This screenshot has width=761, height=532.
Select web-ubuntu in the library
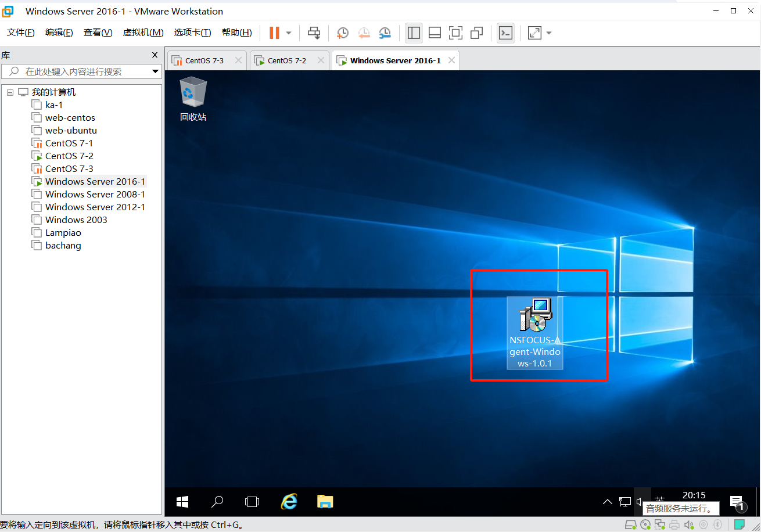coord(71,131)
